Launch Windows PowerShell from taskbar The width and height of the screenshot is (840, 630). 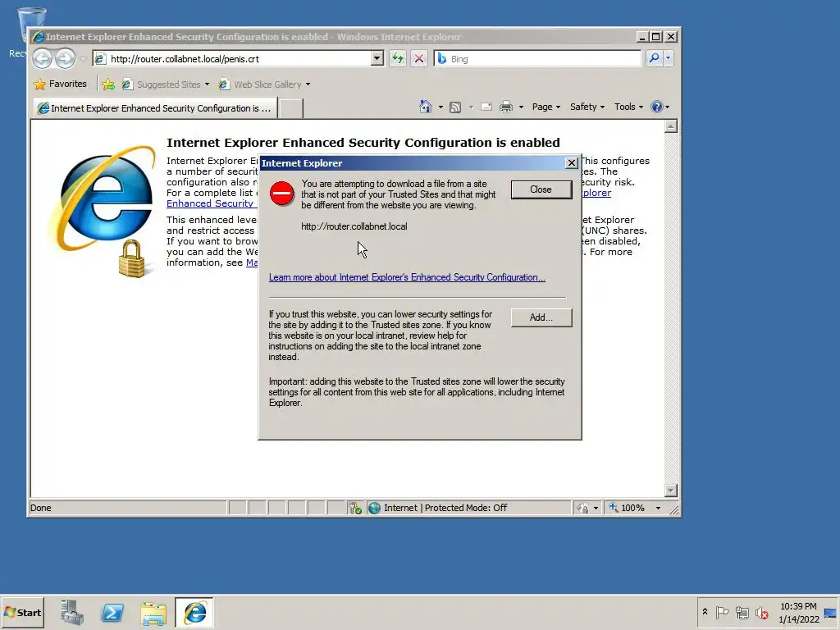[112, 612]
